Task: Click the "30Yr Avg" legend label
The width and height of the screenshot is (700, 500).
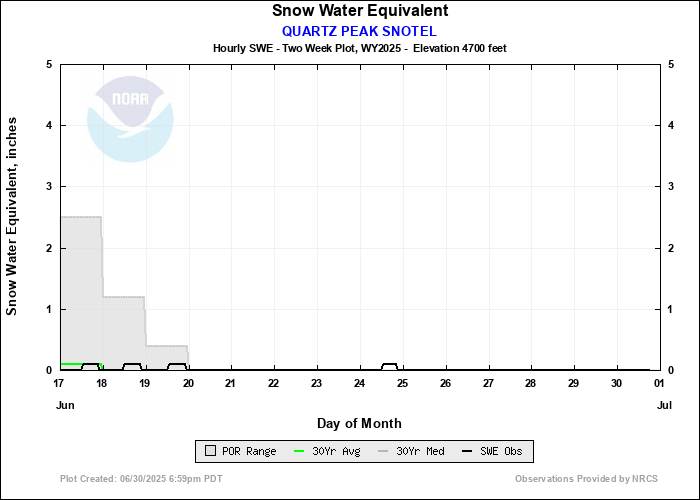Action: (336, 451)
